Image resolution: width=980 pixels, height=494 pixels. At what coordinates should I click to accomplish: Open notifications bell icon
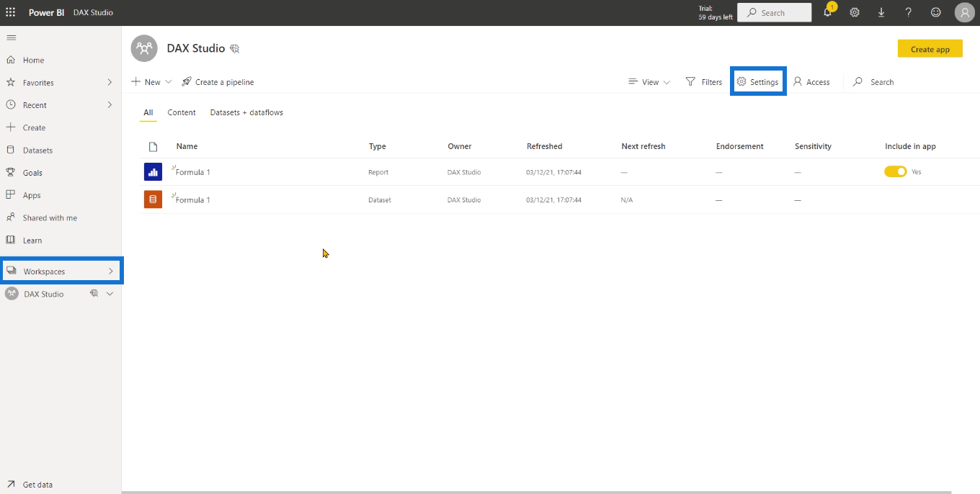point(827,12)
